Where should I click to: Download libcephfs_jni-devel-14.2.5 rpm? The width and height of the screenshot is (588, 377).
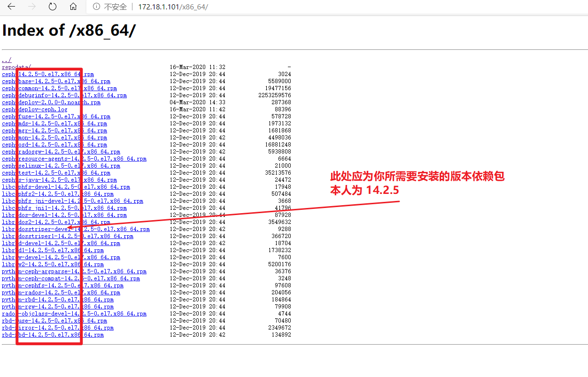pos(72,201)
